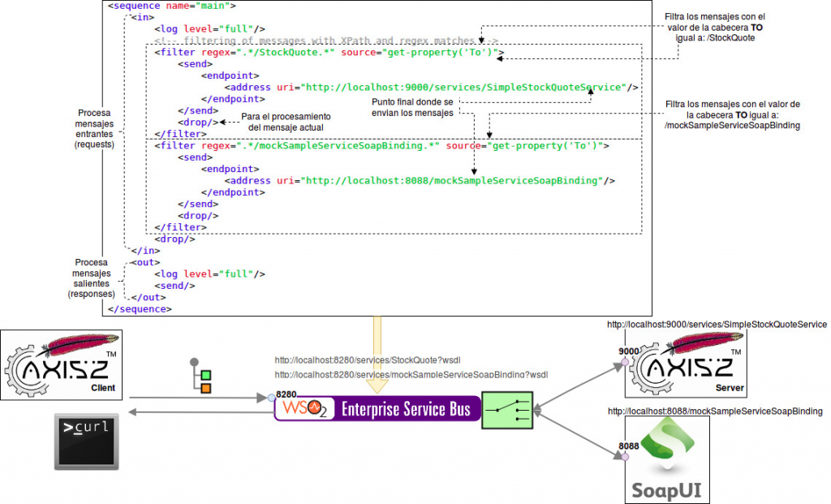Click the localhost:8088 mockSampleServiceSoapBinding URL
Viewport: 831px width, 504px height.
click(714, 411)
